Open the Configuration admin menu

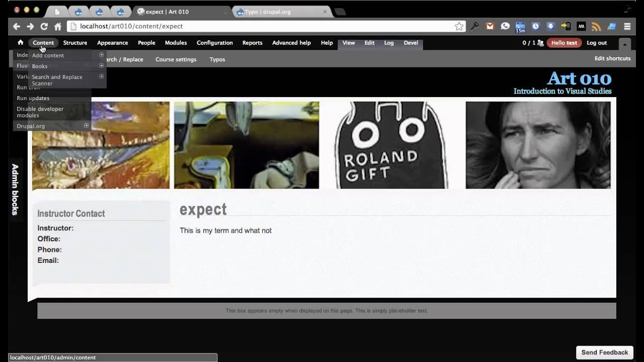(215, 43)
